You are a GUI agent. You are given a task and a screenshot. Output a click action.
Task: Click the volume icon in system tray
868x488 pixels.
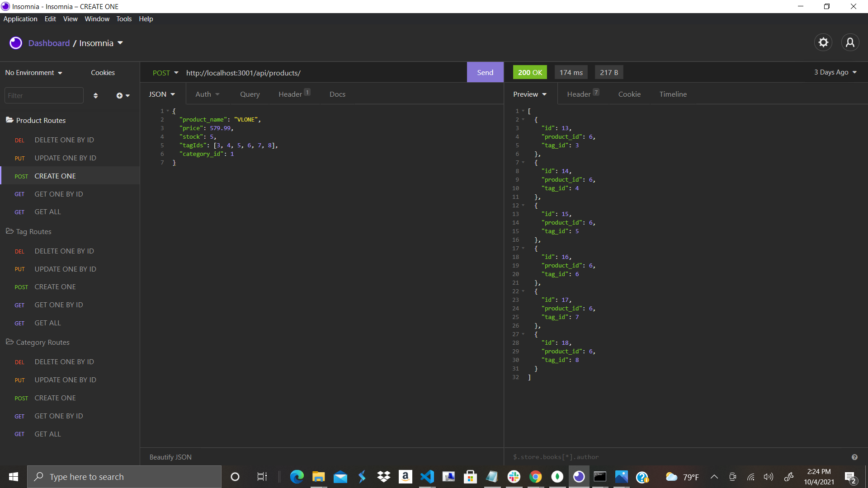tap(768, 477)
